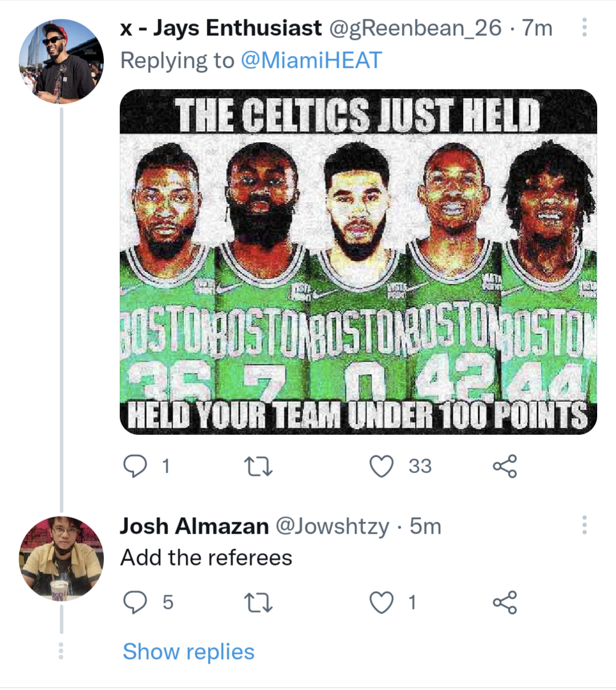The height and width of the screenshot is (690, 616).
Task: Reply to the Jays Enthusiast tweet
Action: (x=135, y=466)
